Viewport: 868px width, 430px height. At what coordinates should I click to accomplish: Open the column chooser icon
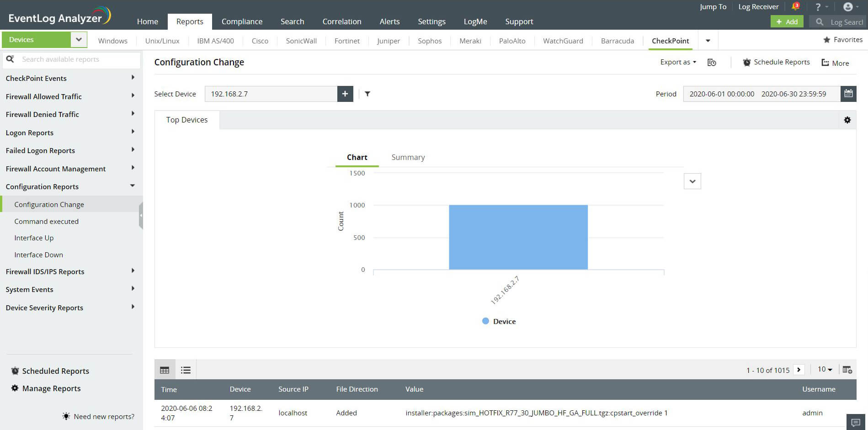847,370
